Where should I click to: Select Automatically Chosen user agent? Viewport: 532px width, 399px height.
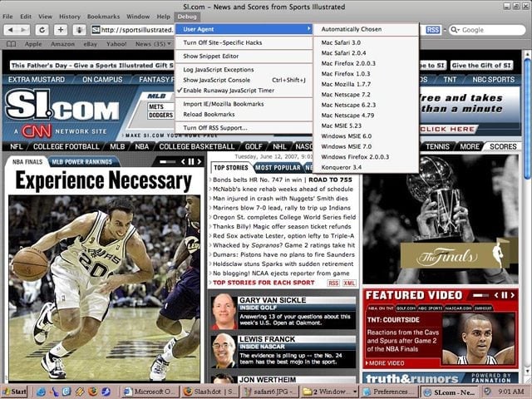coord(366,29)
